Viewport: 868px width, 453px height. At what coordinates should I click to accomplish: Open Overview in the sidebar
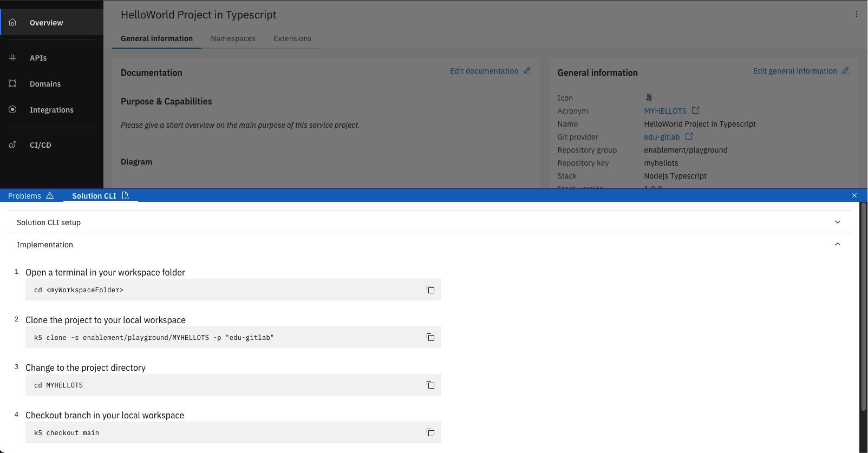tap(51, 22)
